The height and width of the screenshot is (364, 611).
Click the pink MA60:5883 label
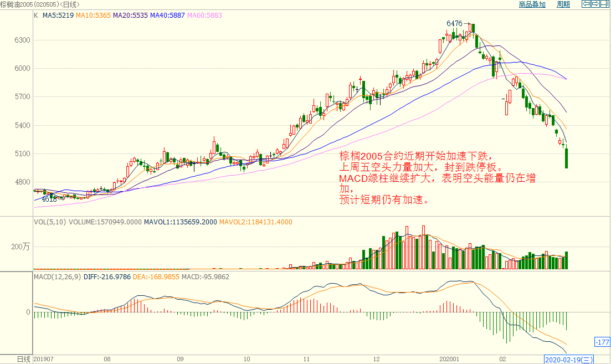(205, 16)
